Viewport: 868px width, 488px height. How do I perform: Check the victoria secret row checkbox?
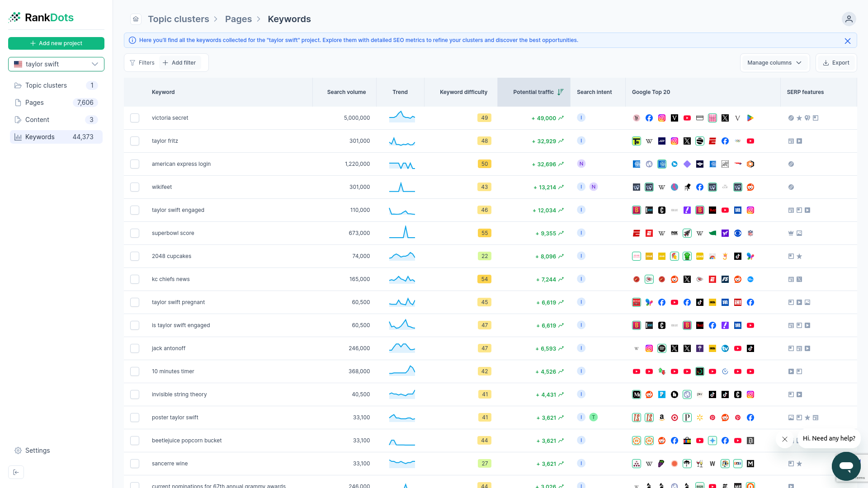[134, 118]
